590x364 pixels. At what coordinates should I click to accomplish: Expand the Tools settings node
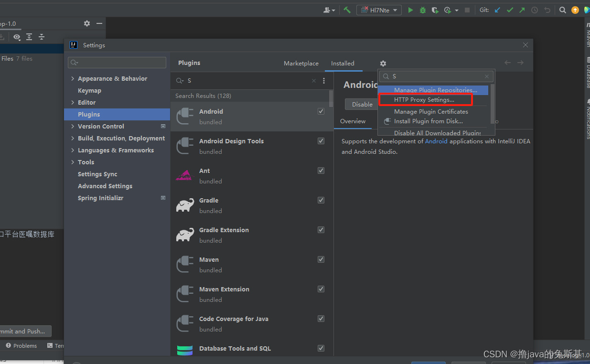click(x=73, y=162)
